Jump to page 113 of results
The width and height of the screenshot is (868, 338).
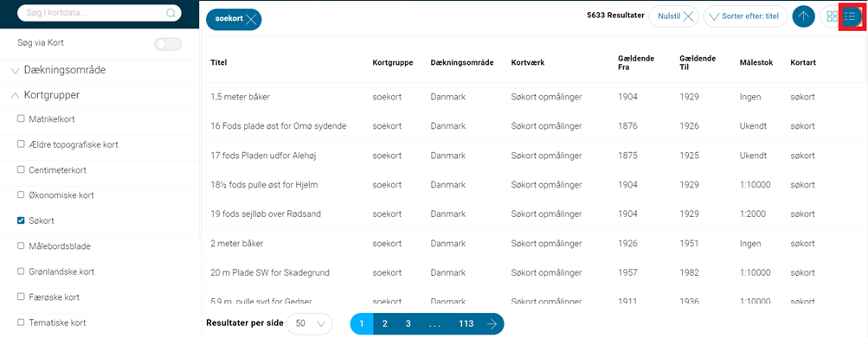[x=466, y=324]
